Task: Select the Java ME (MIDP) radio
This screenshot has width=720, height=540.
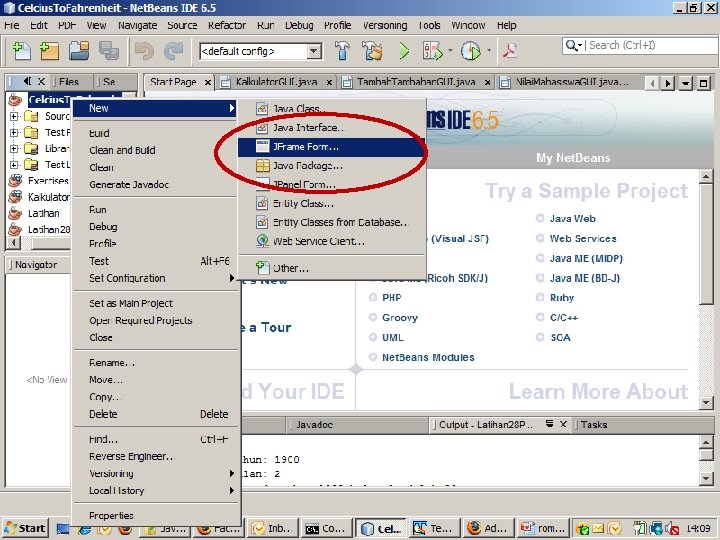Action: (x=540, y=258)
